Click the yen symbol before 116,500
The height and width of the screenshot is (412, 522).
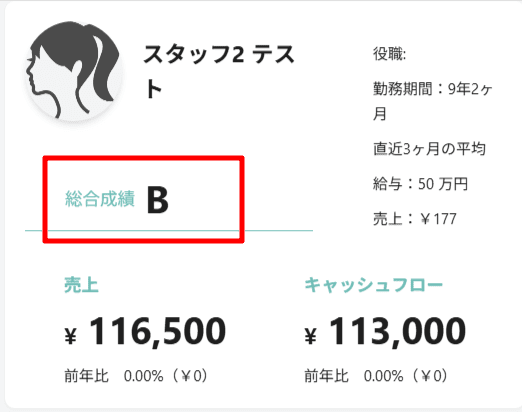click(x=71, y=335)
